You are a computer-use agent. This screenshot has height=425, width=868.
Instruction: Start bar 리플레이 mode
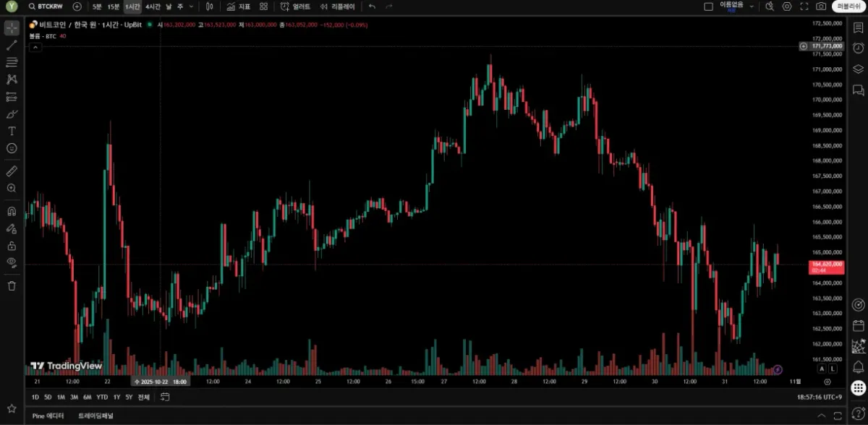point(338,7)
